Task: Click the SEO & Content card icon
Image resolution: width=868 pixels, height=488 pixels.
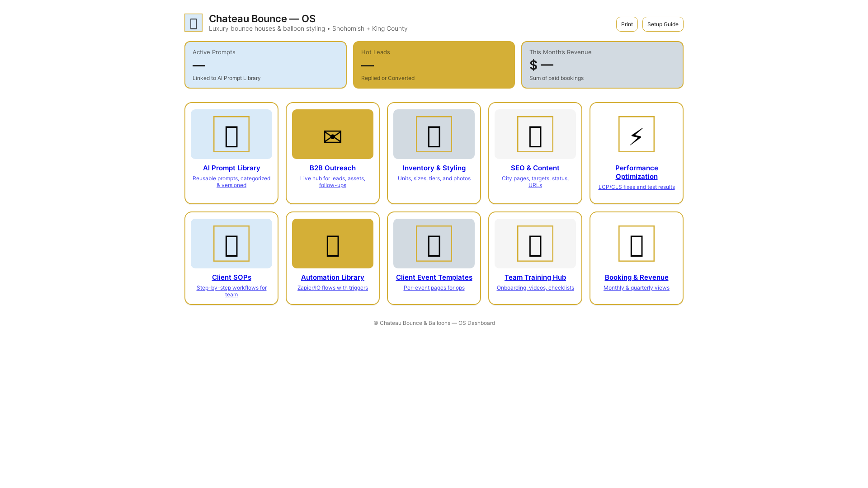Action: point(535,134)
